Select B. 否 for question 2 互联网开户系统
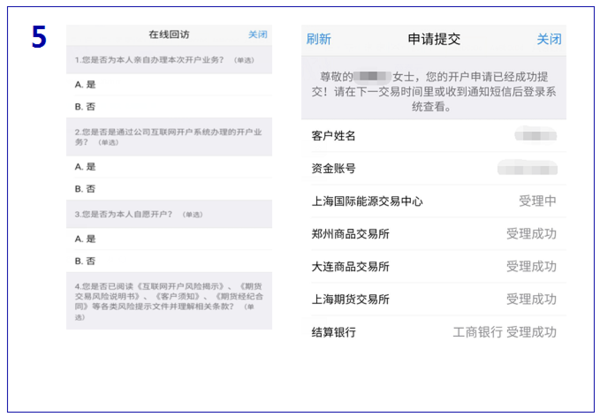 pyautogui.click(x=169, y=189)
